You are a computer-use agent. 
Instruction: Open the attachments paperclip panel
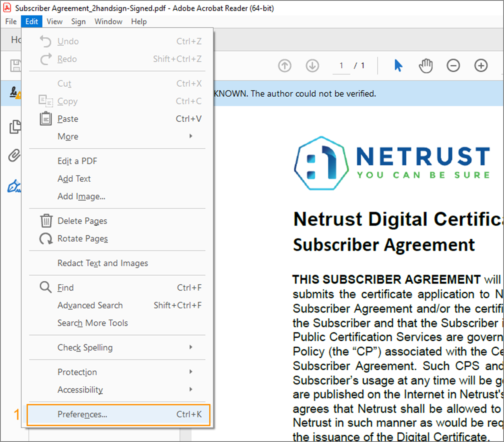pos(14,155)
